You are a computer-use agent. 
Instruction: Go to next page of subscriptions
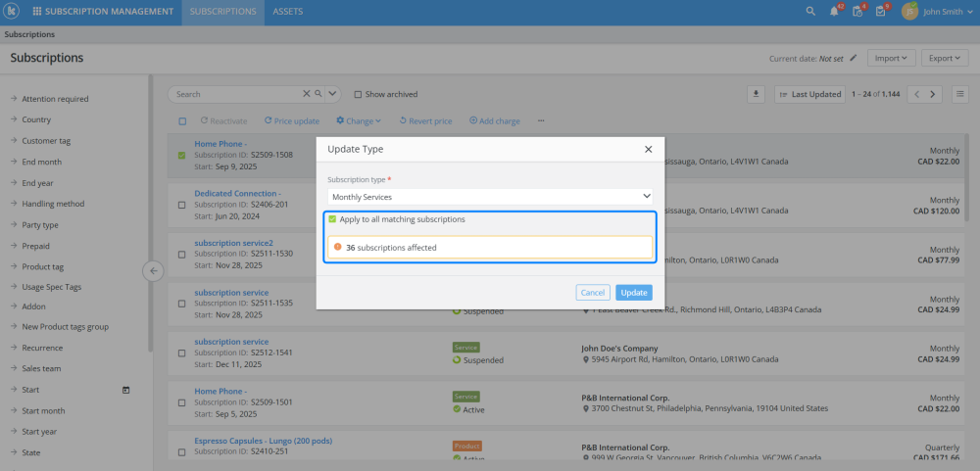pyautogui.click(x=934, y=94)
